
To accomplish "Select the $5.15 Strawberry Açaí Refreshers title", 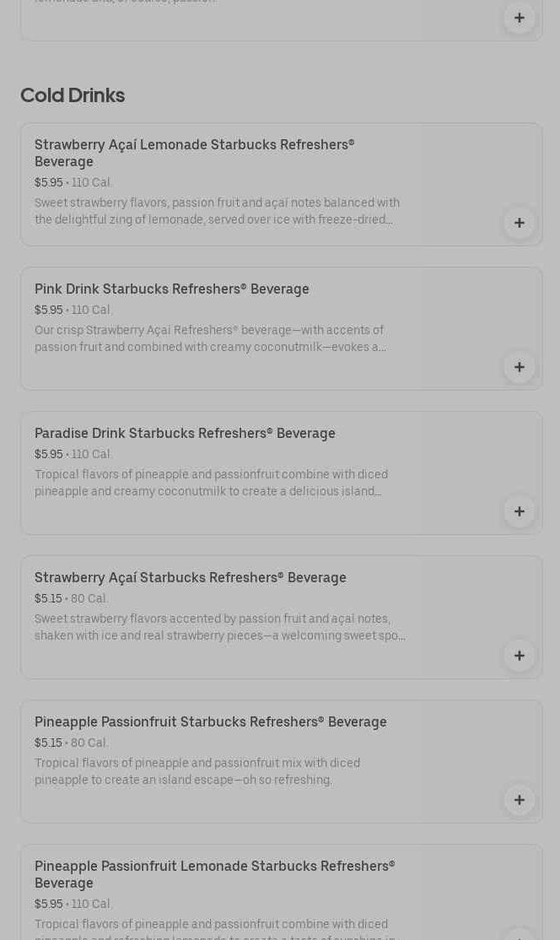I will click(x=190, y=578).
